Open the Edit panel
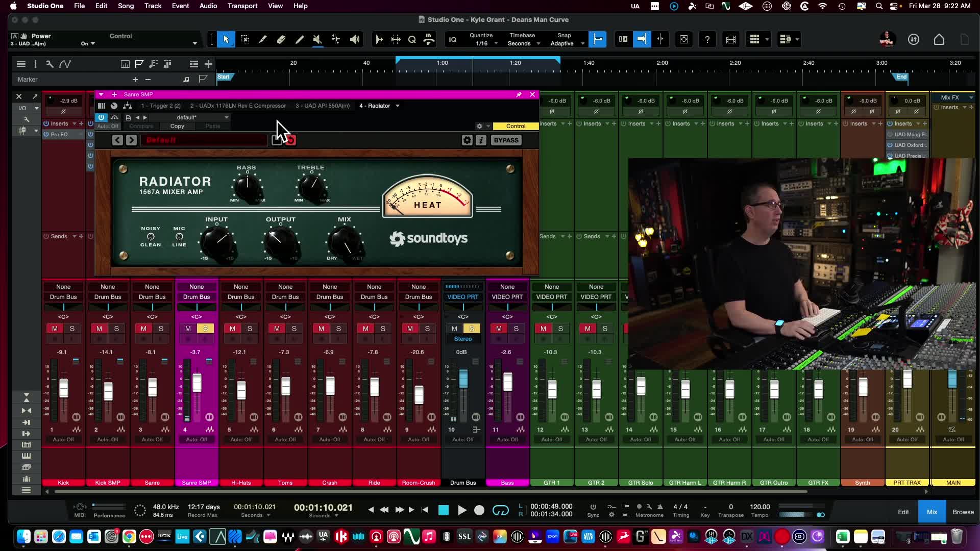 (x=903, y=512)
